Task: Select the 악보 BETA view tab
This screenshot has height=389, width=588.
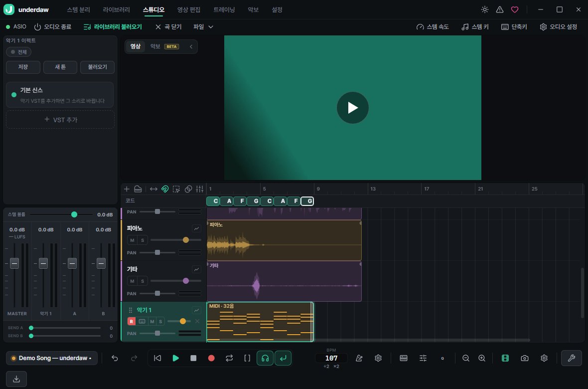Action: coord(164,46)
